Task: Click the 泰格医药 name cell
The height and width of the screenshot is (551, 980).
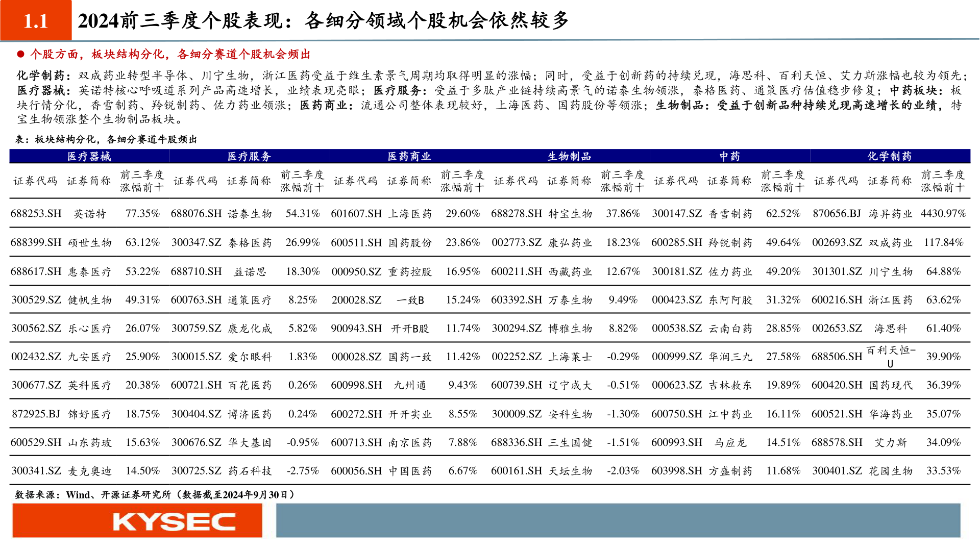Action: [x=250, y=243]
